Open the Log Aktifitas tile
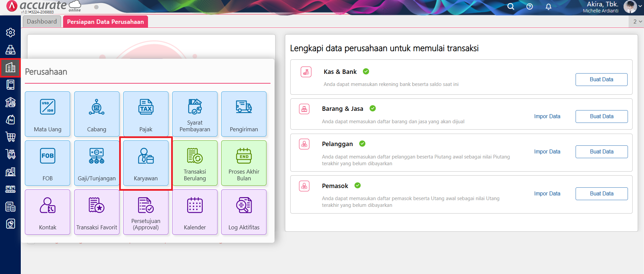 click(x=244, y=212)
